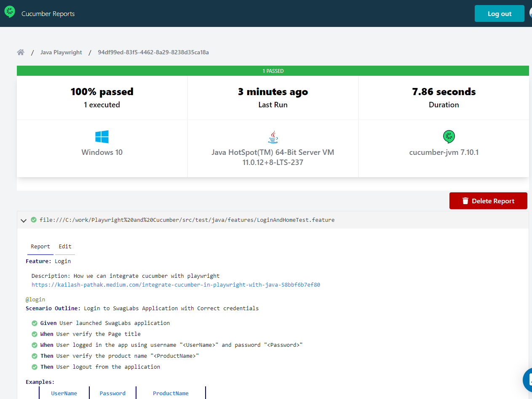Click the Log out button
The height and width of the screenshot is (399, 532).
(499, 13)
